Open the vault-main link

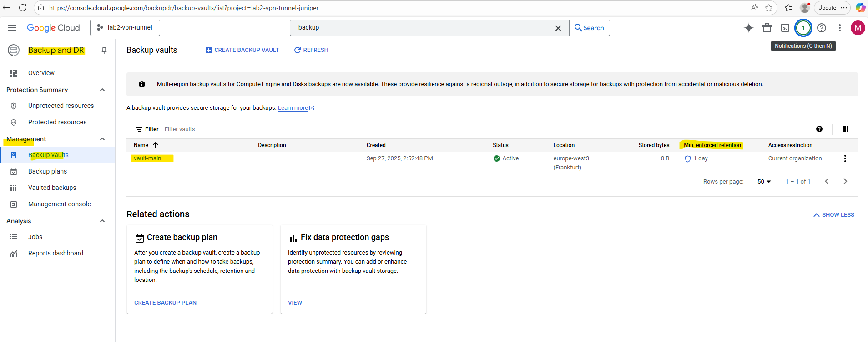(x=147, y=158)
